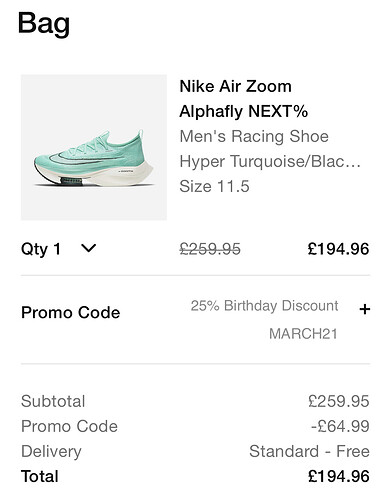
Task: Click the Promo Code -£64.99 deduction amount
Action: click(340, 426)
